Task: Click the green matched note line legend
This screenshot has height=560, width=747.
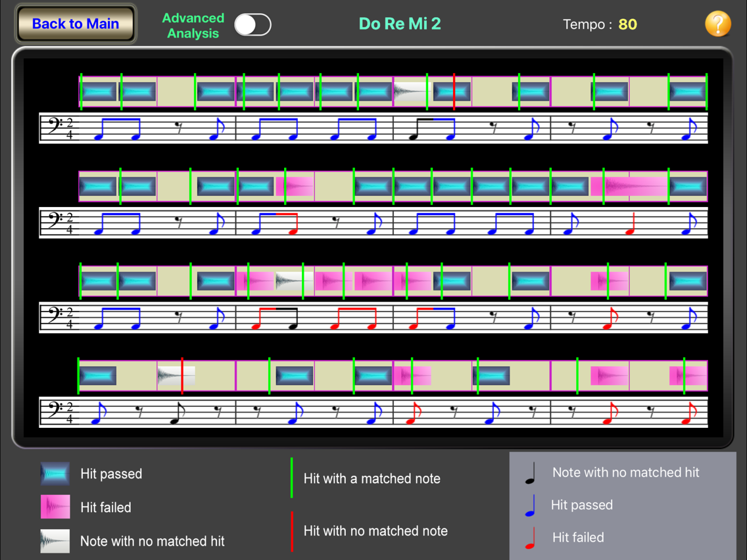Action: (291, 478)
